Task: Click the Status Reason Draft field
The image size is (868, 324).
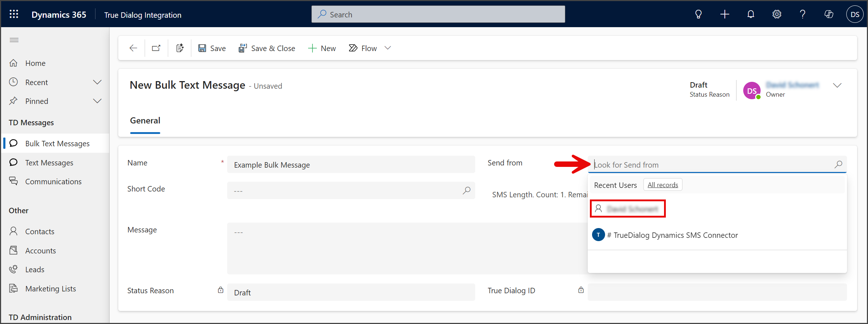Action: click(351, 293)
